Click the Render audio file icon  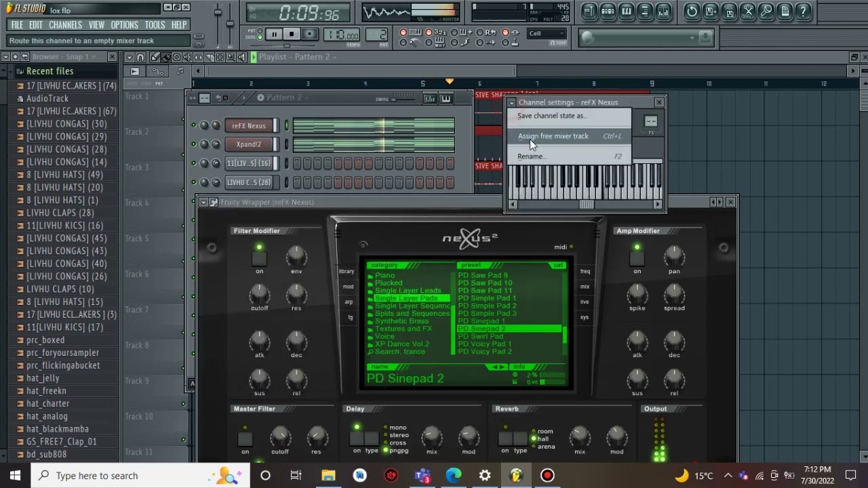click(729, 11)
